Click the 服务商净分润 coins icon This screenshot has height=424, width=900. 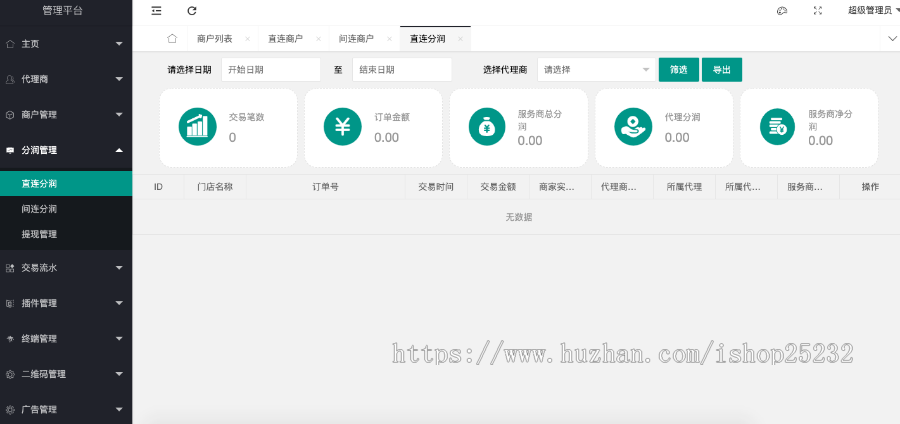[x=777, y=127]
